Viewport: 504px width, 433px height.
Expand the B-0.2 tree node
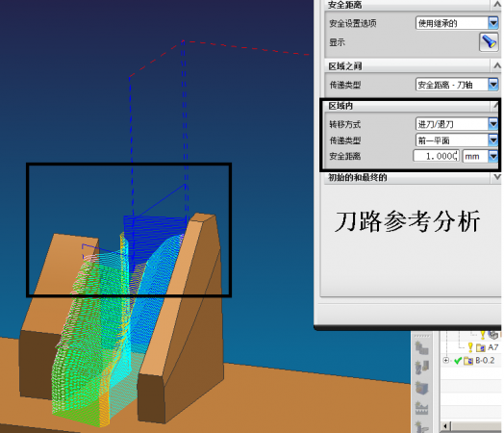click(x=446, y=360)
